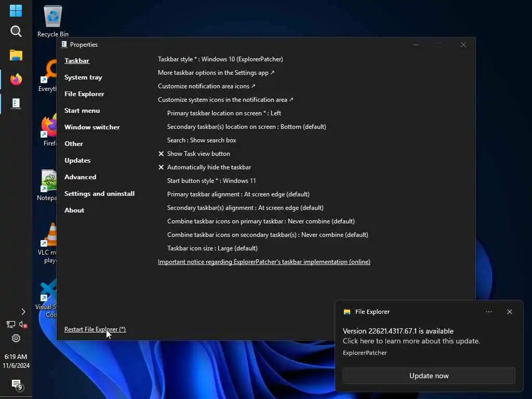
Task: Open More taskbar options in Settings app
Action: point(216,73)
